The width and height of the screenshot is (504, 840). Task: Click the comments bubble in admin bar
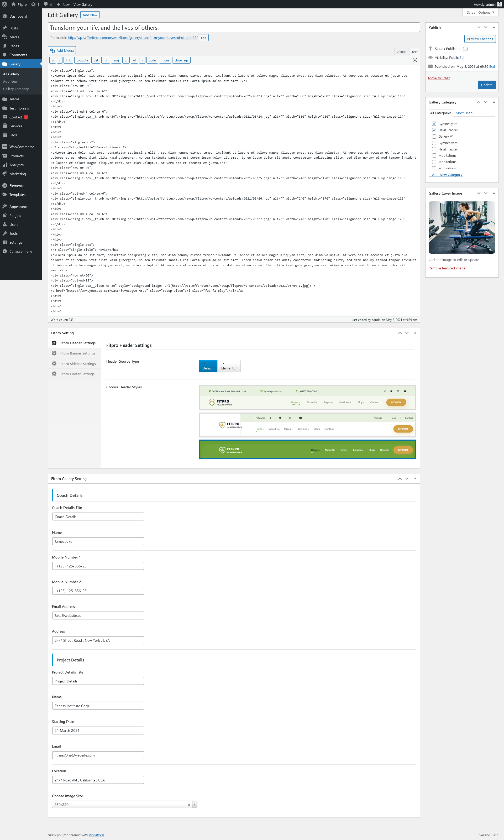(48, 4)
